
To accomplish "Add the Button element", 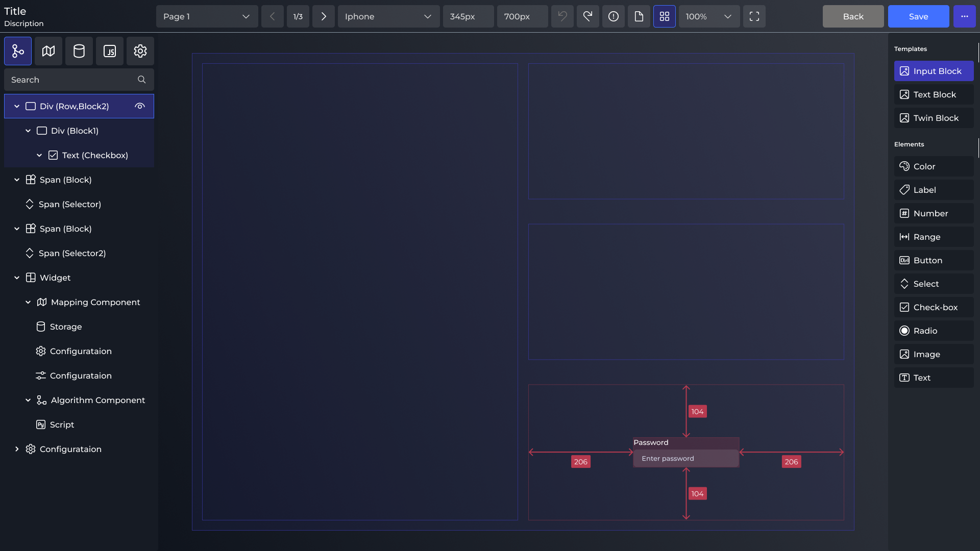I will tap(934, 260).
